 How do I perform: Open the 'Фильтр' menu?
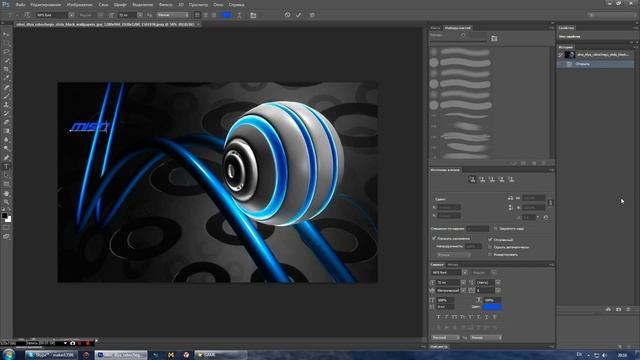pos(165,4)
